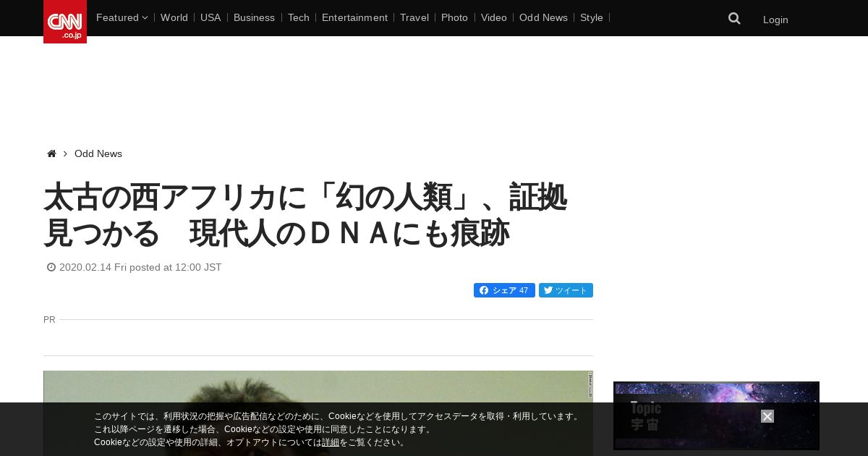The image size is (868, 456).
Task: Go to the Travel section
Action: coord(414,17)
